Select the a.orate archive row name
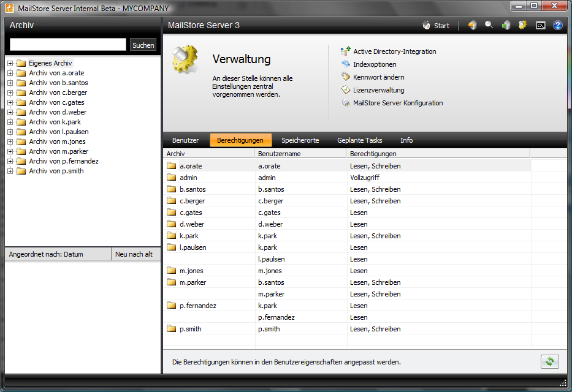Screen dimensions: 572x392 pos(191,166)
